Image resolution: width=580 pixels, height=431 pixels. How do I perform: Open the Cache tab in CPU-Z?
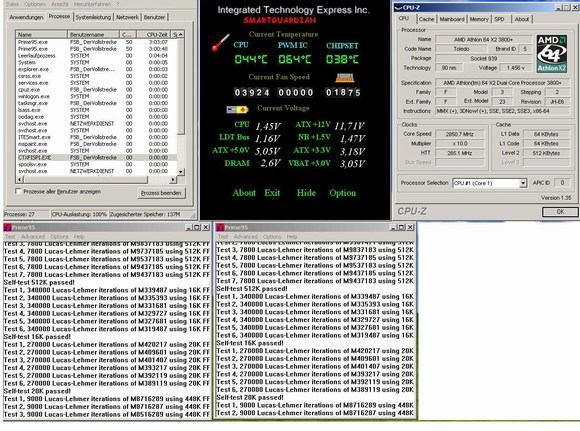426,19
